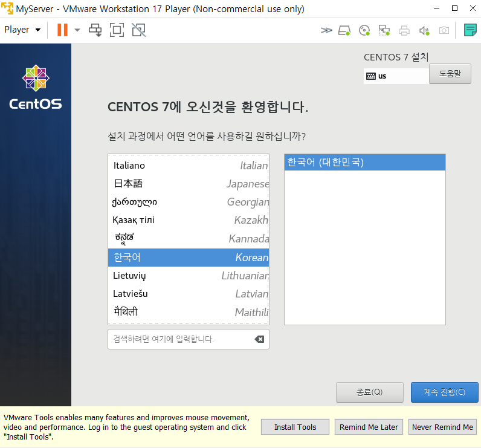The width and height of the screenshot is (481, 448).
Task: Click the printer device icon
Action: pyautogui.click(x=404, y=30)
